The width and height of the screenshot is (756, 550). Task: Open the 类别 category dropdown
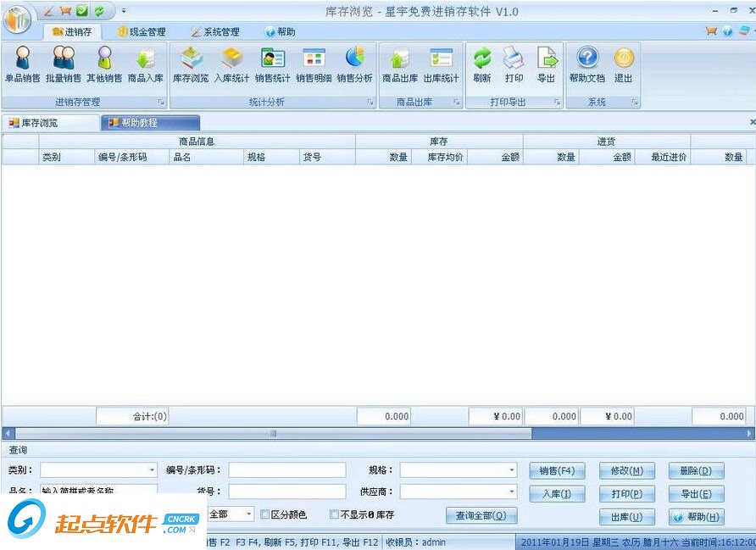[x=152, y=469]
